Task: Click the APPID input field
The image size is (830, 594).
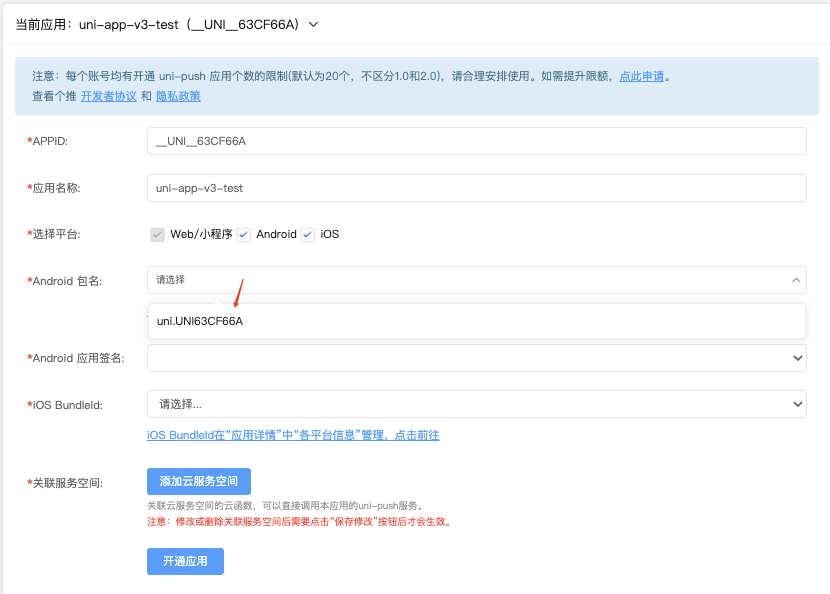Action: (x=476, y=141)
